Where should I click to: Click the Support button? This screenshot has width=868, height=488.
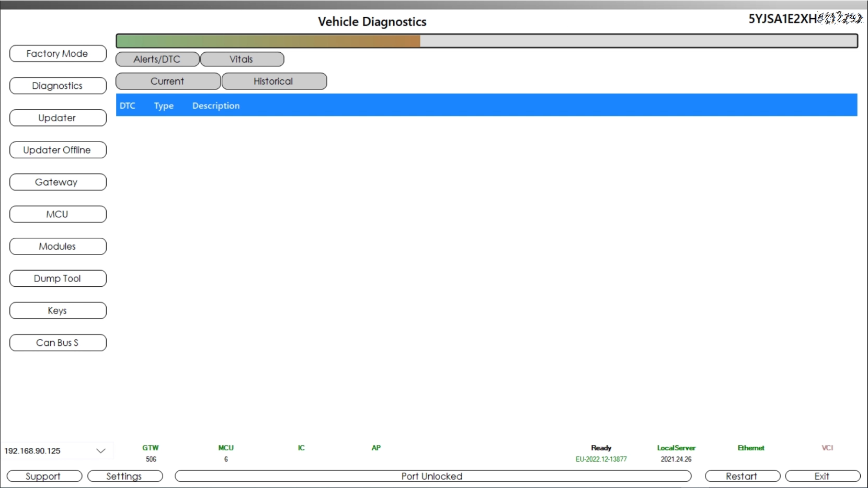coord(44,476)
